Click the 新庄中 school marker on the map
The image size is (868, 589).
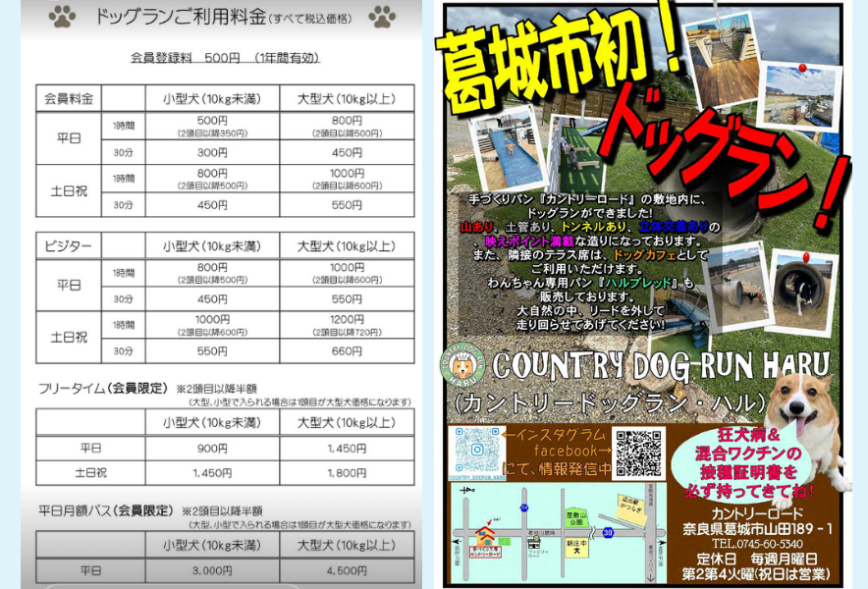576,548
